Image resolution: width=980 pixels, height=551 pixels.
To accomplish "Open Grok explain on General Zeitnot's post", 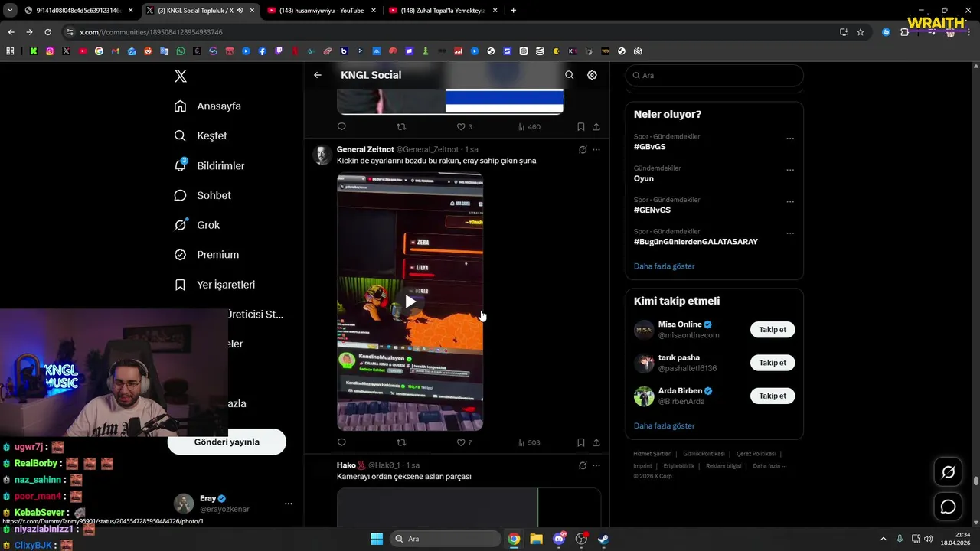I will coord(583,150).
